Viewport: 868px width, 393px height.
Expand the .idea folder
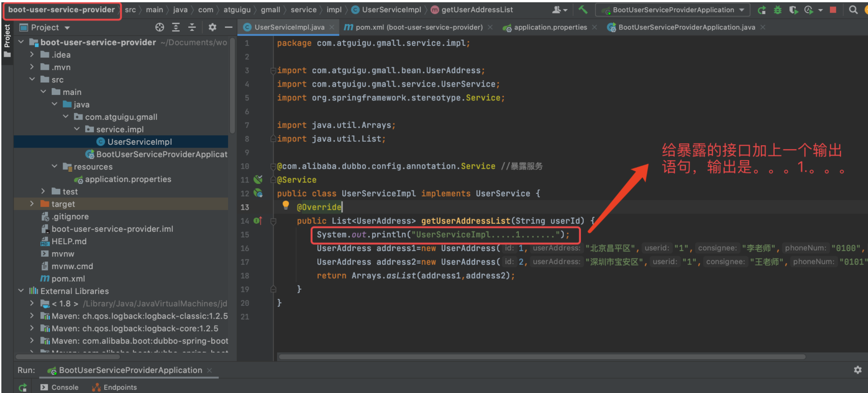[32, 54]
